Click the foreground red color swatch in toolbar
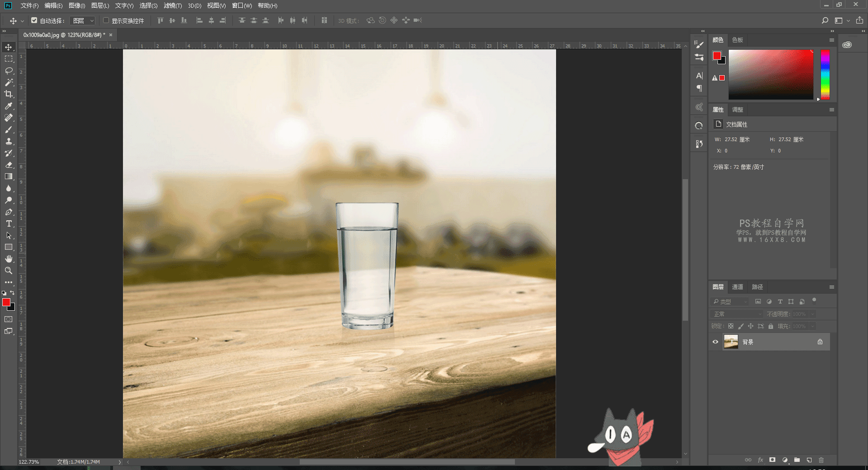Viewport: 868px width, 470px height. pos(6,302)
